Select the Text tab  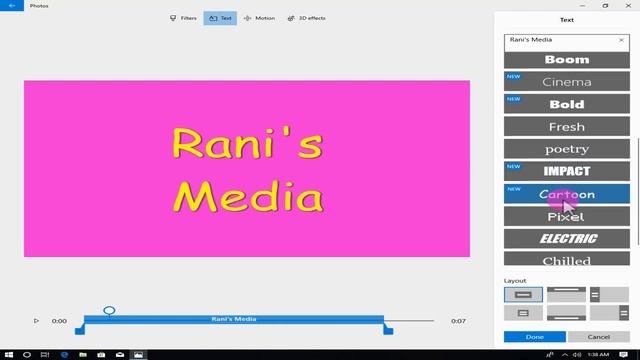click(x=220, y=18)
